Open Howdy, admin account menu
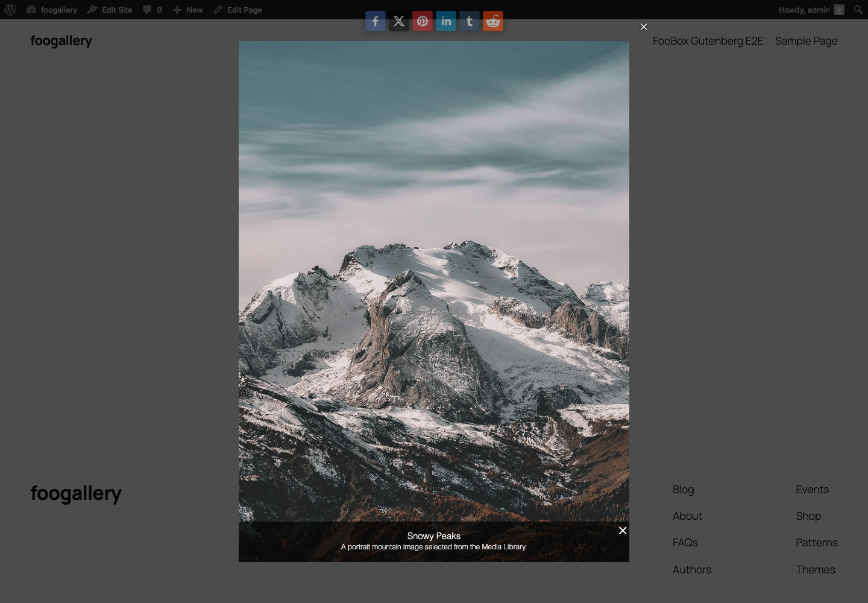868x603 pixels. point(811,10)
